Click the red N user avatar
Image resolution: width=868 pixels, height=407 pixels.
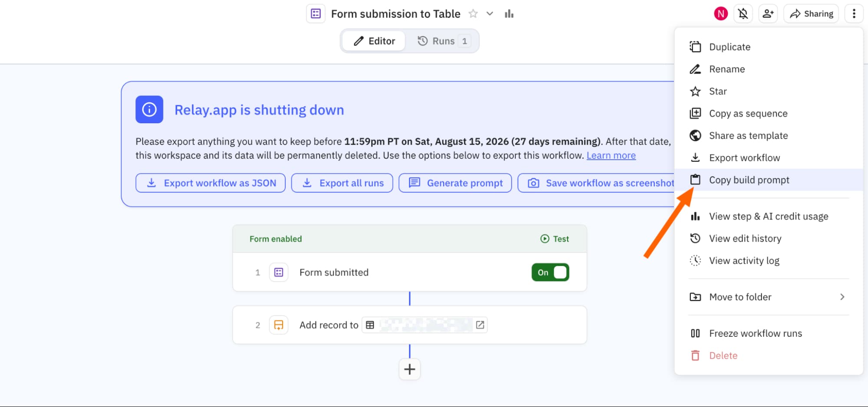pyautogui.click(x=721, y=14)
